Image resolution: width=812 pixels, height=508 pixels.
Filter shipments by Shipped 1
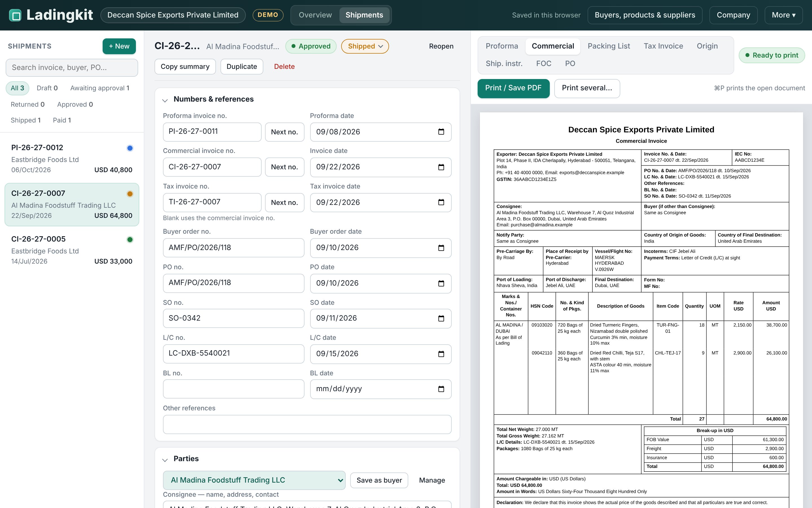point(25,120)
